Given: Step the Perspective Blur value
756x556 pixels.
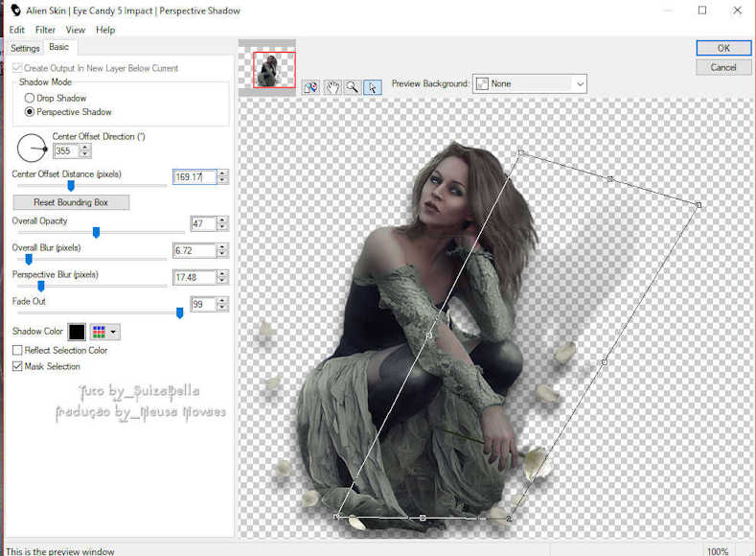Looking at the screenshot, I should 222,277.
